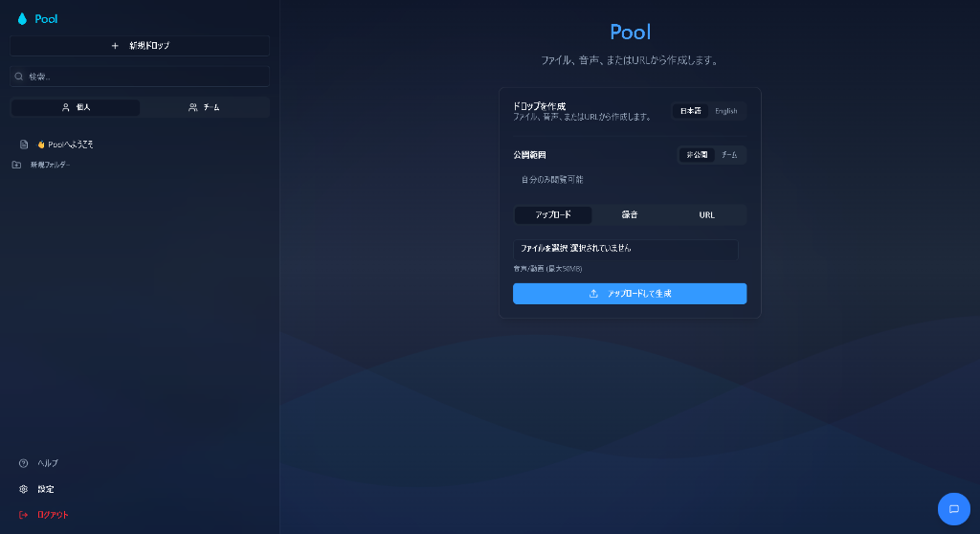Click the ヘルプ question mark icon
The height and width of the screenshot is (534, 980).
tap(23, 463)
